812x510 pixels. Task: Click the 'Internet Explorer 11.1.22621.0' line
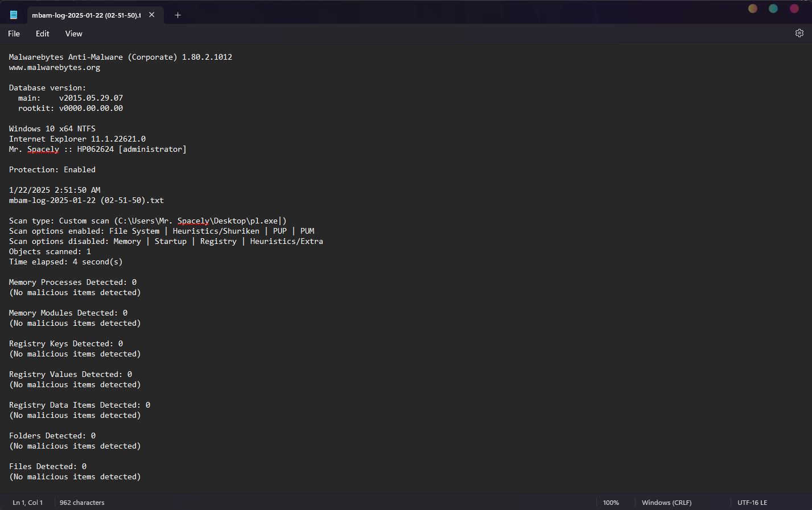tap(77, 139)
